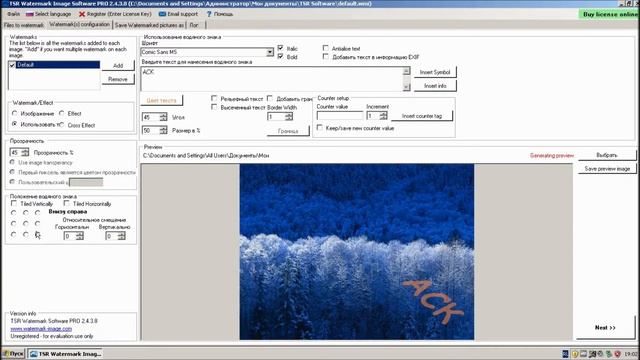This screenshot has width=640, height=360.
Task: Enable Tiled Horizontally checkbox
Action: point(67,203)
